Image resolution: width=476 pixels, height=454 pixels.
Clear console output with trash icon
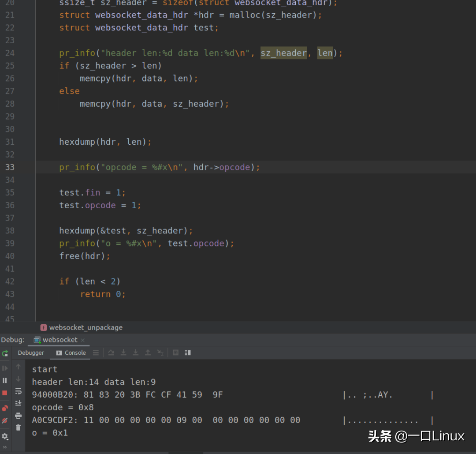pos(18,428)
